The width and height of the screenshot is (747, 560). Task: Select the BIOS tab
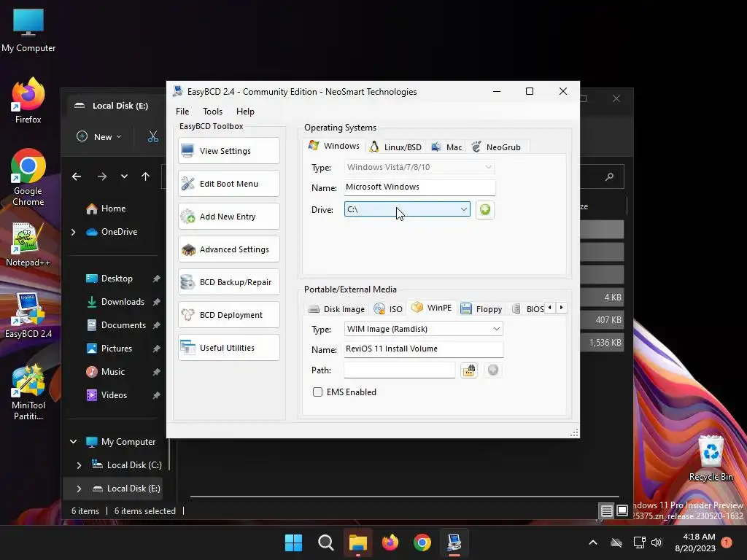tap(527, 309)
